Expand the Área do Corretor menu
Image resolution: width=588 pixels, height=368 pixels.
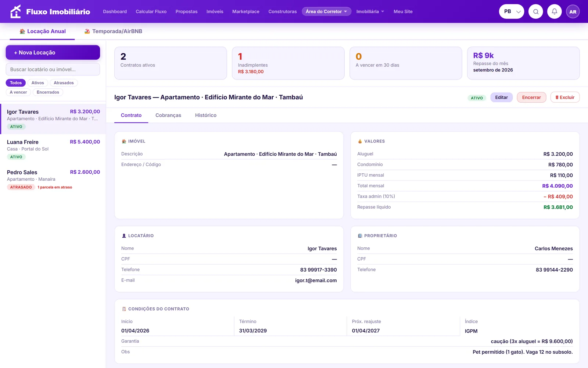(x=326, y=11)
